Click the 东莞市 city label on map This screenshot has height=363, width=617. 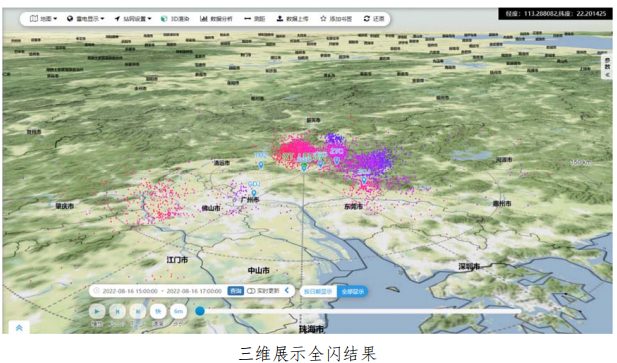(353, 206)
